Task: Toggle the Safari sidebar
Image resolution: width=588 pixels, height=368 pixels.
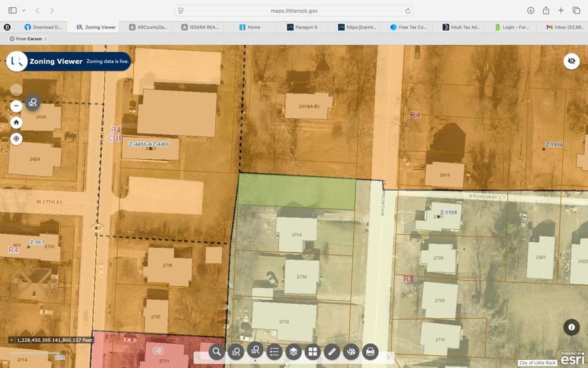Action: 12,11
